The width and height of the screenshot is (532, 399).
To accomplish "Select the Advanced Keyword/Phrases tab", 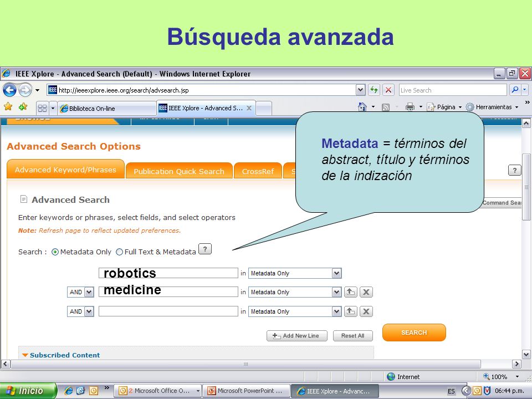I will pos(65,170).
